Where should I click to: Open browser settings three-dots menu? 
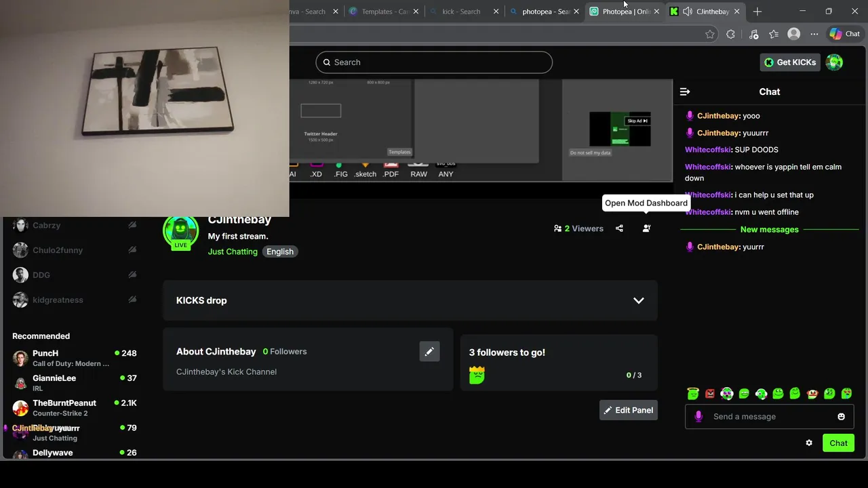coord(814,34)
